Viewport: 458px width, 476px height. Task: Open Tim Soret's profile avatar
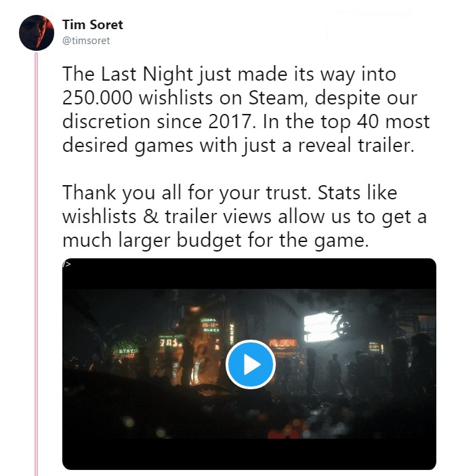pyautogui.click(x=37, y=32)
